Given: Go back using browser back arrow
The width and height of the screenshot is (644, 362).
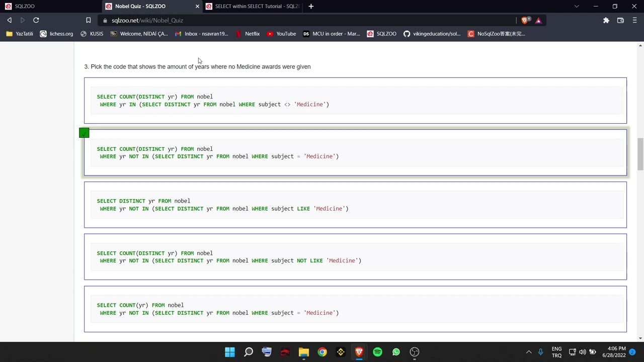Looking at the screenshot, I should pos(9,20).
